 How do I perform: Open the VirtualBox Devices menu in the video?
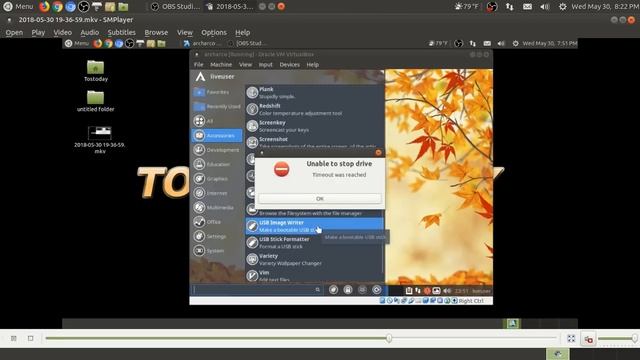coord(289,64)
